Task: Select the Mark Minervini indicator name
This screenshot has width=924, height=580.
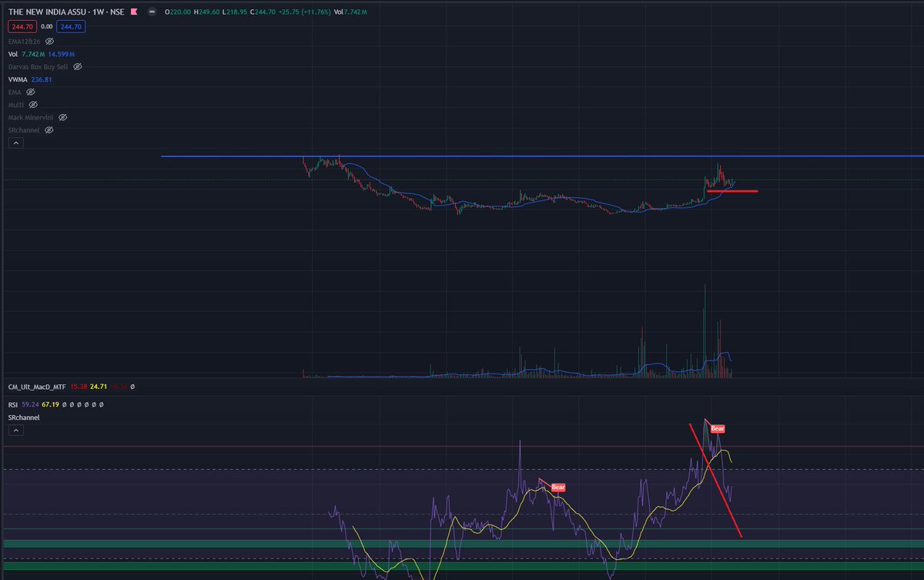Action: (x=32, y=117)
